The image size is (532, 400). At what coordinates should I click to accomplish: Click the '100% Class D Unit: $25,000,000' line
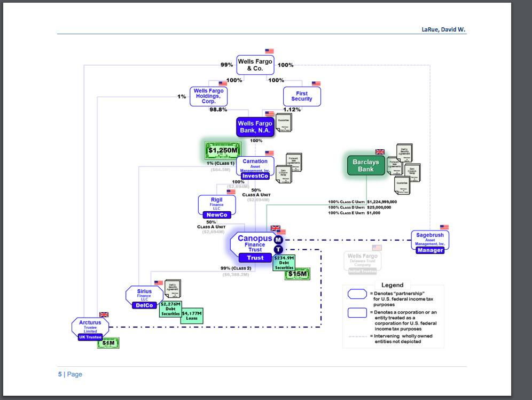click(359, 207)
